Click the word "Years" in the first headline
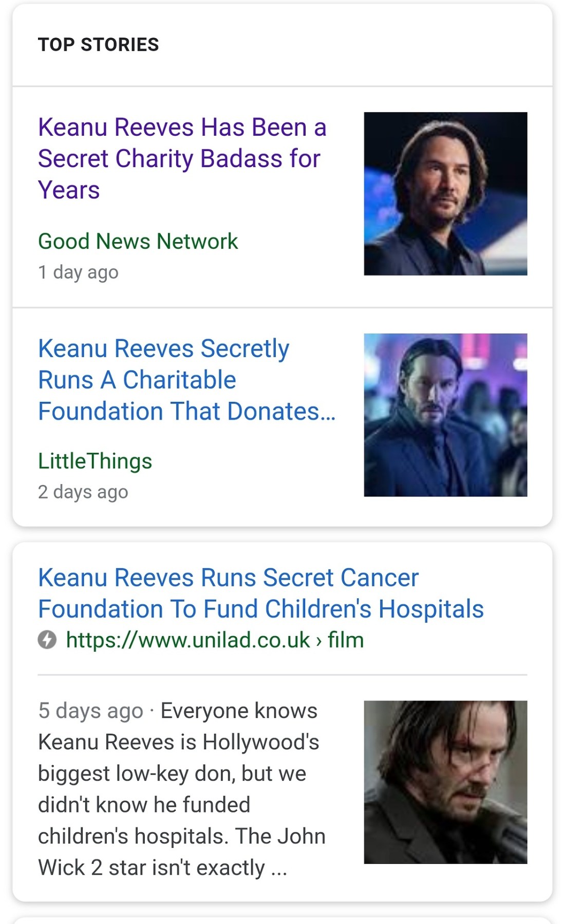 point(69,190)
